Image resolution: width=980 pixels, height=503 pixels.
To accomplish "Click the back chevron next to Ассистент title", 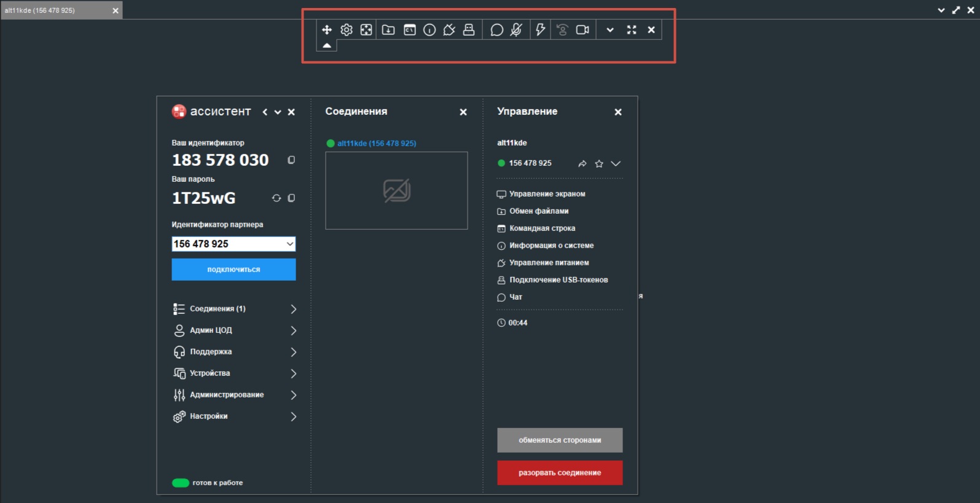I will [x=265, y=112].
